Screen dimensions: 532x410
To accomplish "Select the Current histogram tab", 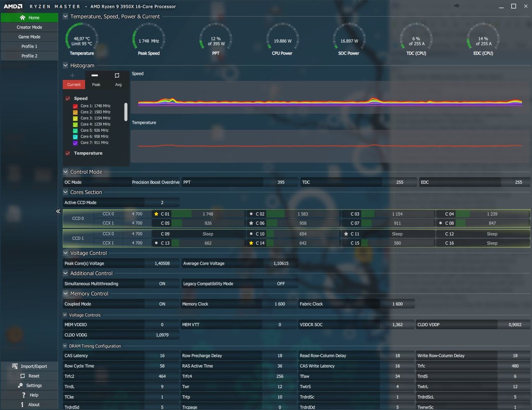I will [74, 84].
